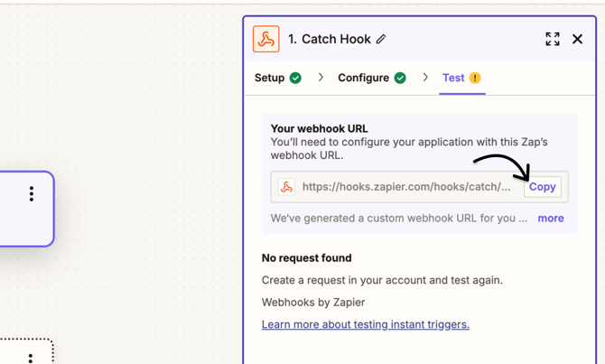Click chevron between Configure and Test
Image resolution: width=605 pixels, height=364 pixels.
point(425,77)
